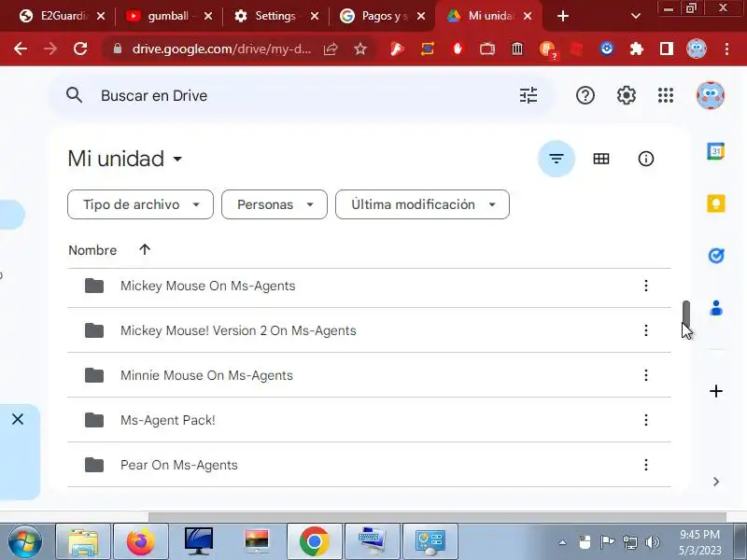Viewport: 747px width, 560px height.
Task: Open Contacts side panel
Action: 715,308
